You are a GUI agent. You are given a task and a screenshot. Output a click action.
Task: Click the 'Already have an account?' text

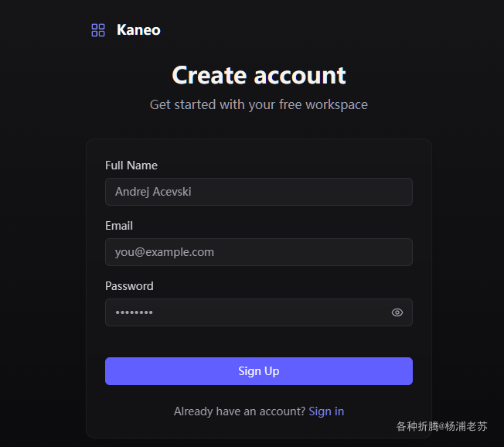click(x=240, y=411)
